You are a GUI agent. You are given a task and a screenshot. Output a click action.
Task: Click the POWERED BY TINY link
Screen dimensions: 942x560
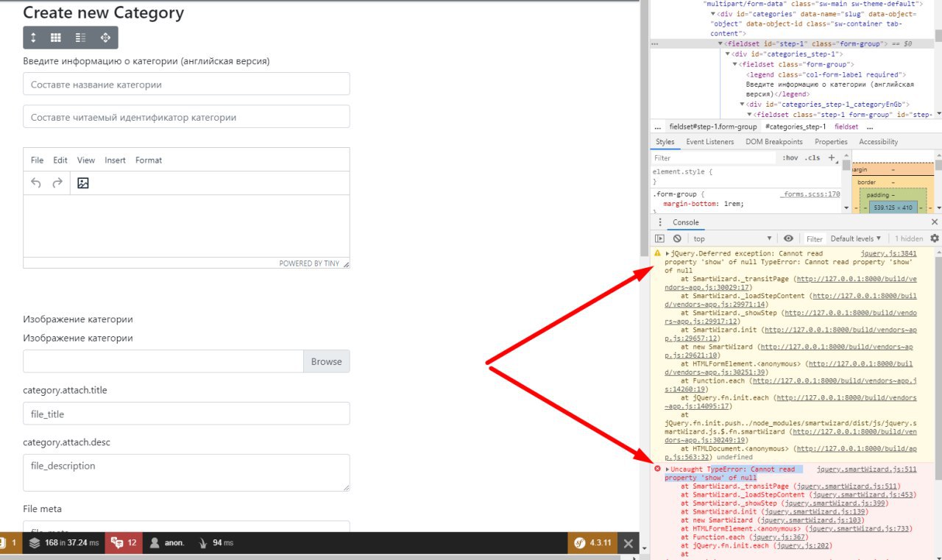click(309, 263)
